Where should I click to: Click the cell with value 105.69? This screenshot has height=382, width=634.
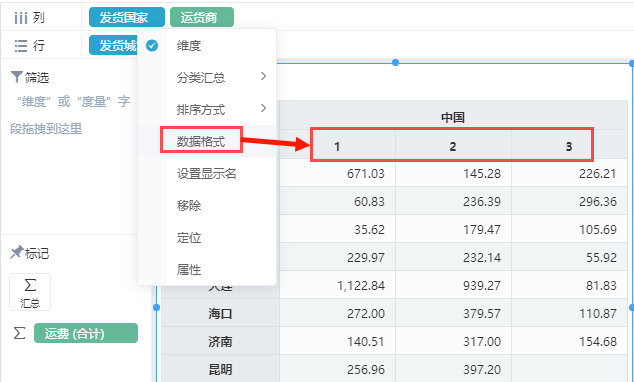click(569, 229)
